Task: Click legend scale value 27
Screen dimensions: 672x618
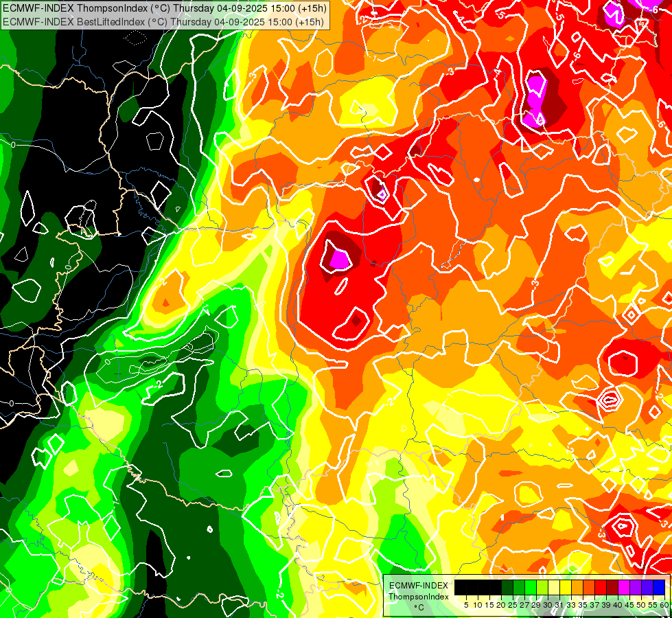Action: coord(524,605)
